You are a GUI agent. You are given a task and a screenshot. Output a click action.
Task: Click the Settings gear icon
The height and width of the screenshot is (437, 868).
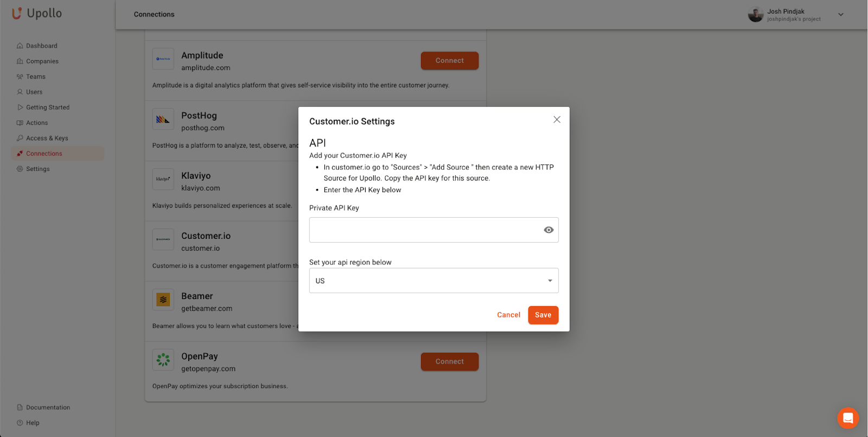pos(20,169)
